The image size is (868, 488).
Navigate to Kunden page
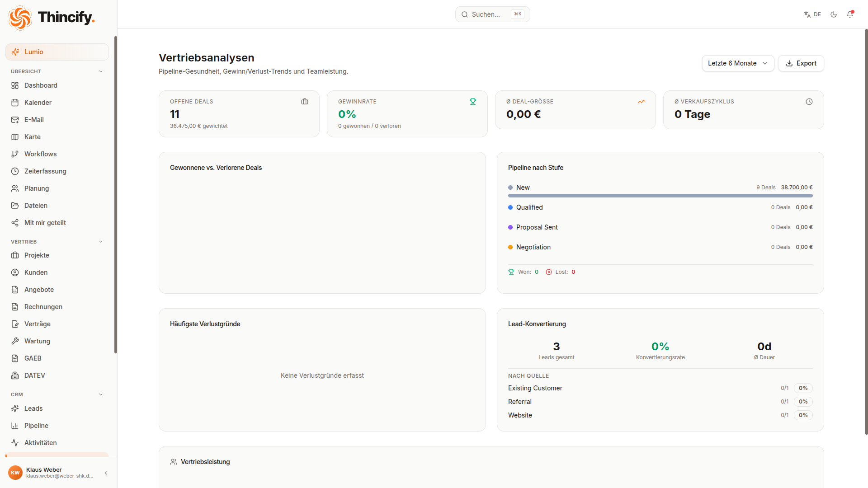57,272
